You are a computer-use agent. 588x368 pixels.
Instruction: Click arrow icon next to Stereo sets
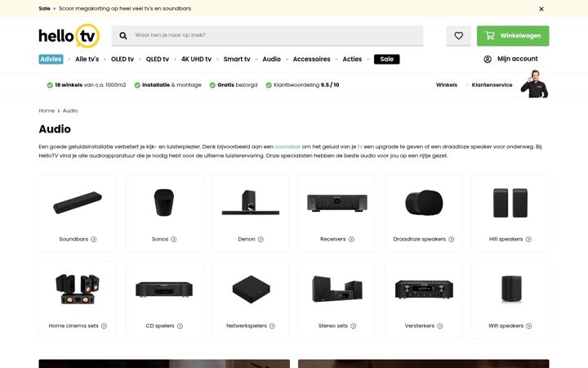(x=354, y=326)
